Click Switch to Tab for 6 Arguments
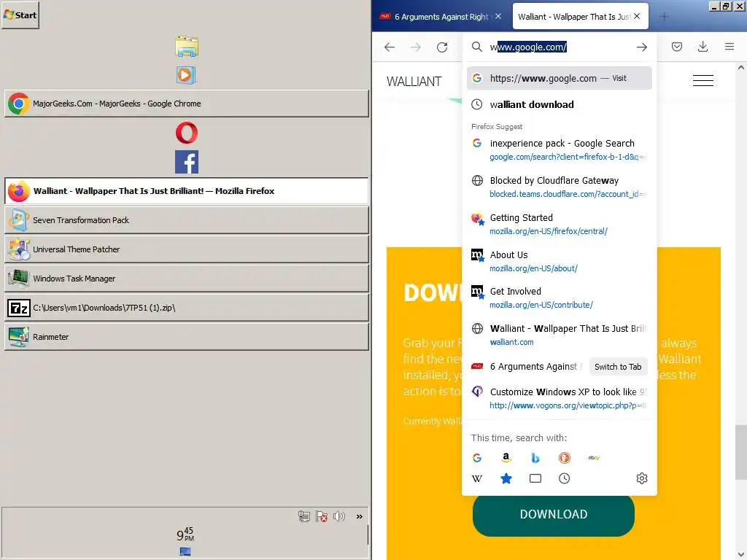Image resolution: width=747 pixels, height=560 pixels. pos(618,367)
